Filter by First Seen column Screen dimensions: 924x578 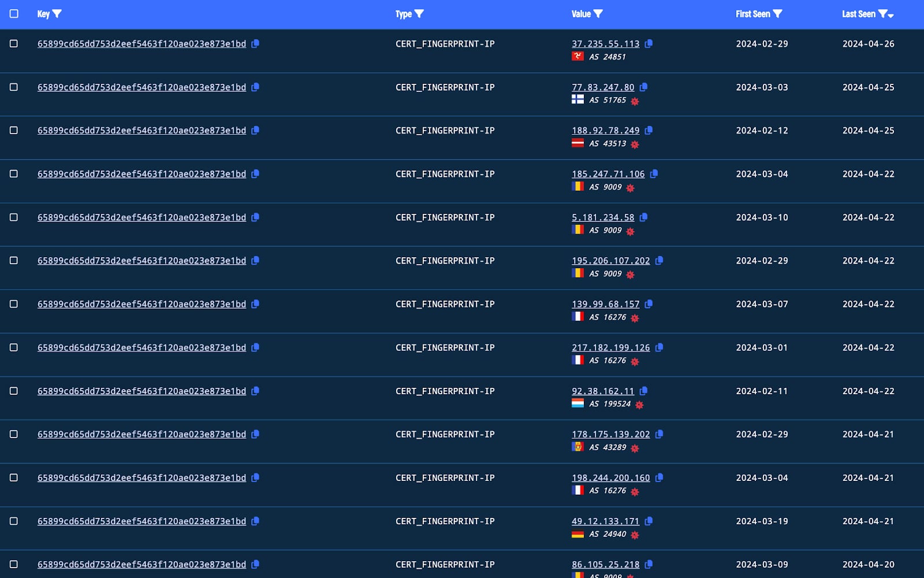point(778,14)
